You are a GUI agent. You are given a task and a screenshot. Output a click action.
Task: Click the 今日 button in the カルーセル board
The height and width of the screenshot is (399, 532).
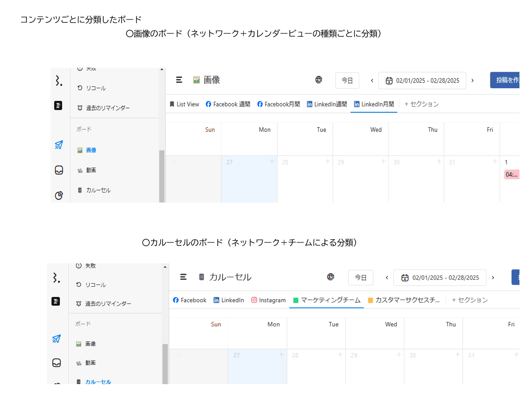[x=360, y=278]
